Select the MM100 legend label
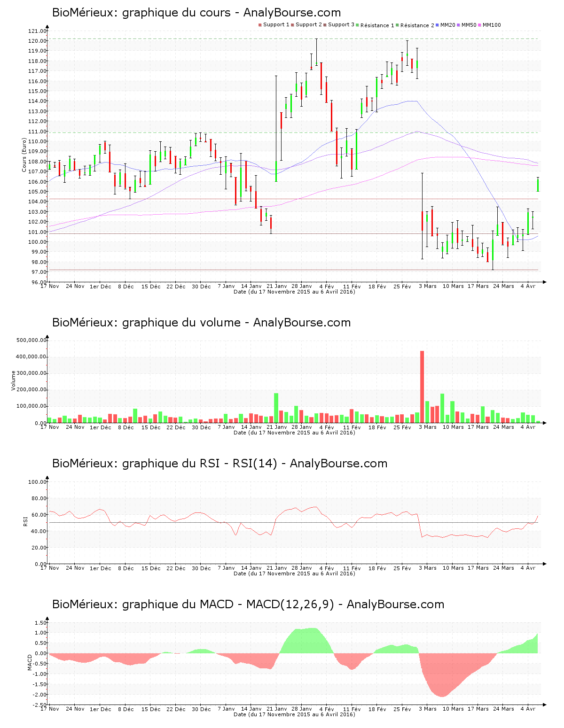564x728 pixels. 492,25
